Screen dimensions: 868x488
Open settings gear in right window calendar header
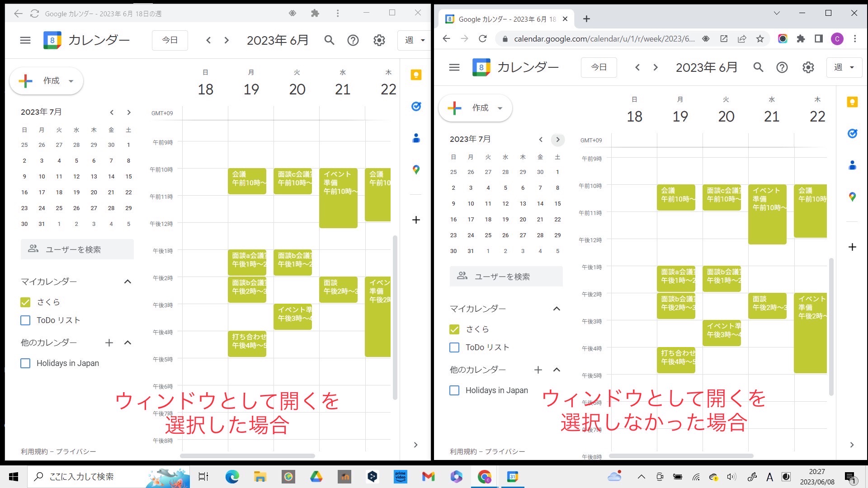click(808, 67)
